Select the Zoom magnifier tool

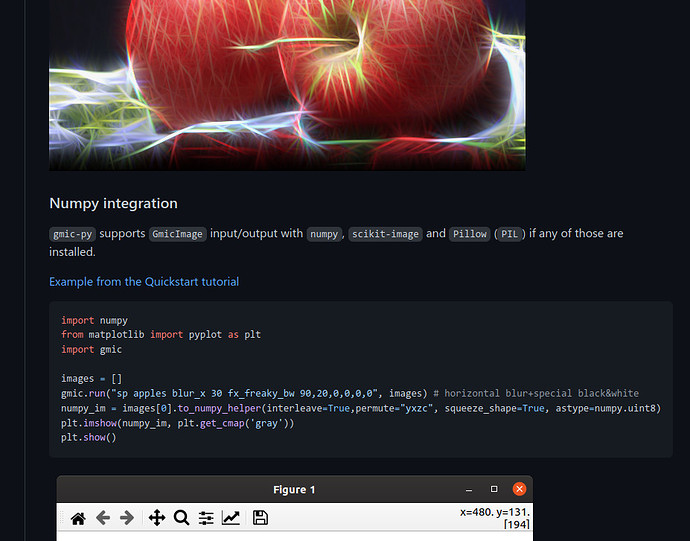(x=181, y=518)
